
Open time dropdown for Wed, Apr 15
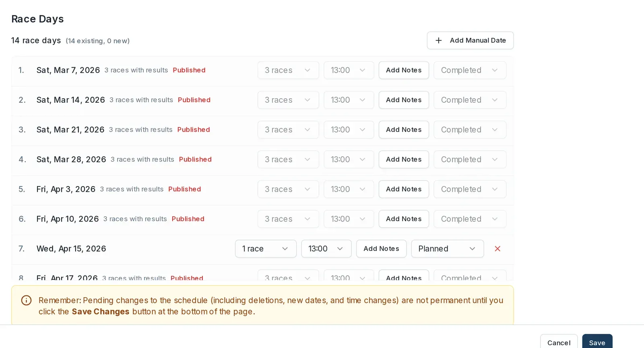pyautogui.click(x=326, y=249)
